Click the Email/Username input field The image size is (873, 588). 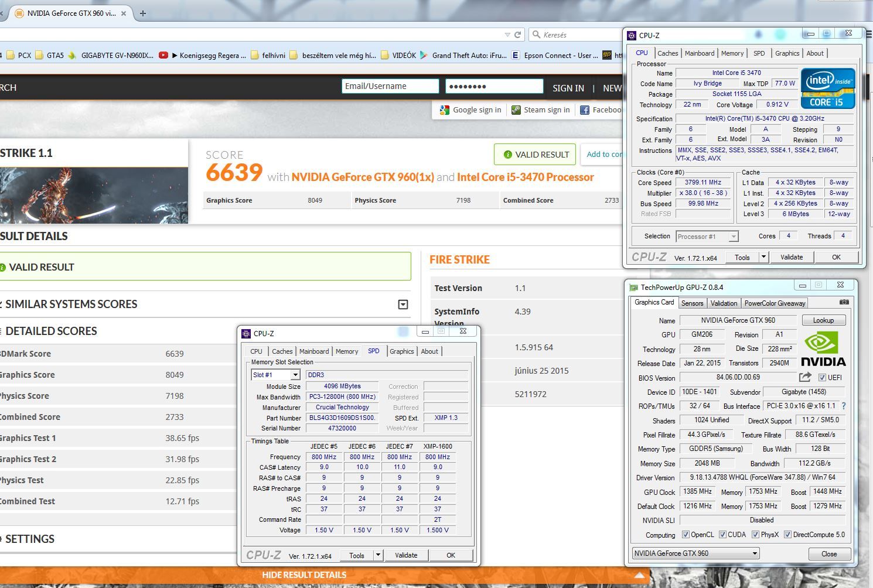coord(390,86)
